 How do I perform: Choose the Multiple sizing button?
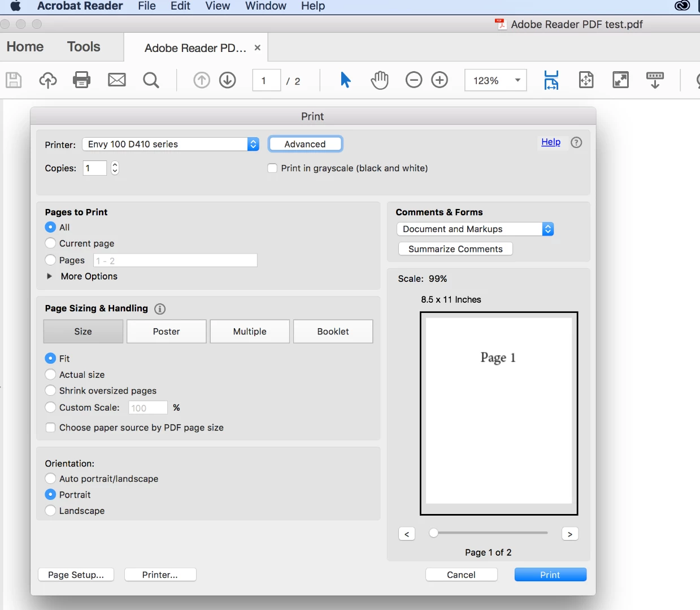click(250, 332)
